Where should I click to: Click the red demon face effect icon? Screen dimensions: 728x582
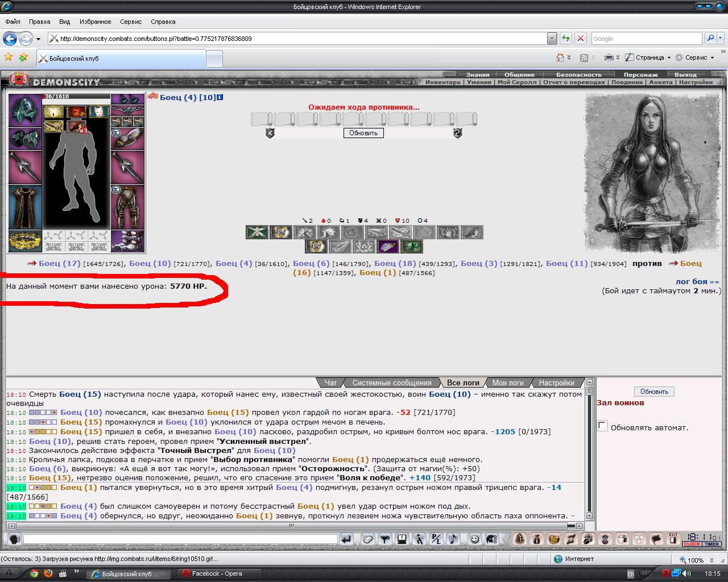[76, 111]
